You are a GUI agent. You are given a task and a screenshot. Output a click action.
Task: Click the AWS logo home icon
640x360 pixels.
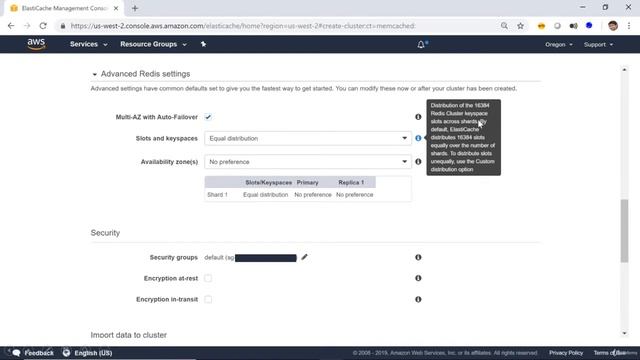click(36, 44)
